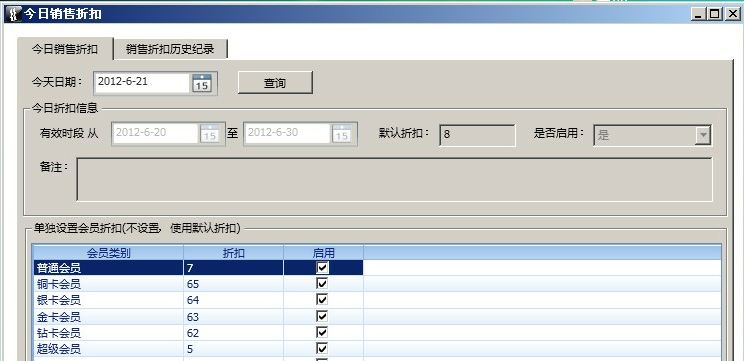The width and height of the screenshot is (744, 361).
Task: Toggle 启用 checkbox for 普通会员
Action: point(322,268)
